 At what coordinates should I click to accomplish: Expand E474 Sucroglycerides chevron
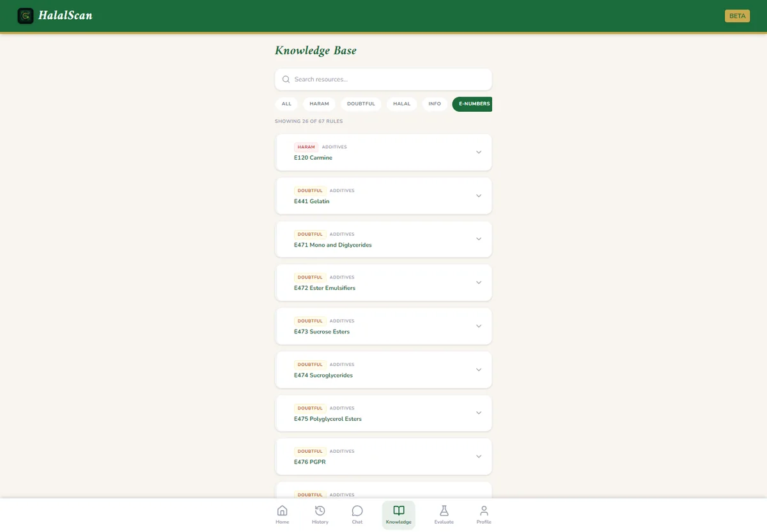coord(479,369)
